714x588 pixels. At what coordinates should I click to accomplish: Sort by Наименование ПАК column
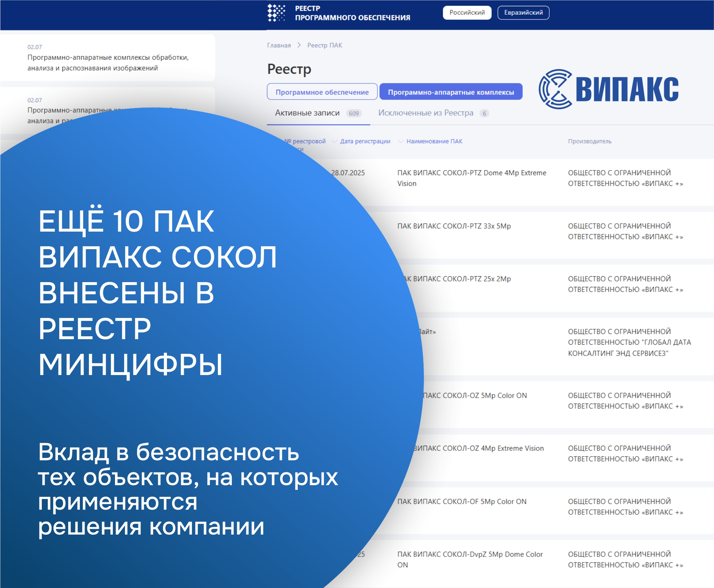[434, 141]
